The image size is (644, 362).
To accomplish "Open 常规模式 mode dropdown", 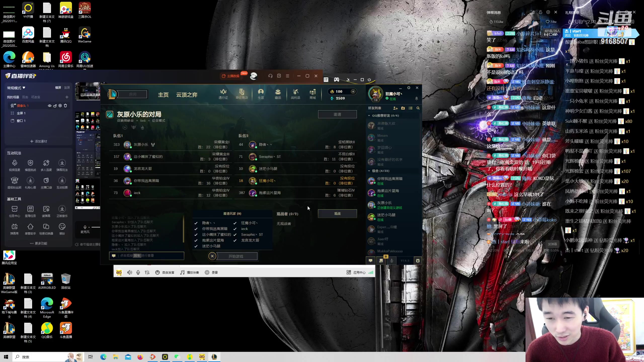I will coord(16,88).
